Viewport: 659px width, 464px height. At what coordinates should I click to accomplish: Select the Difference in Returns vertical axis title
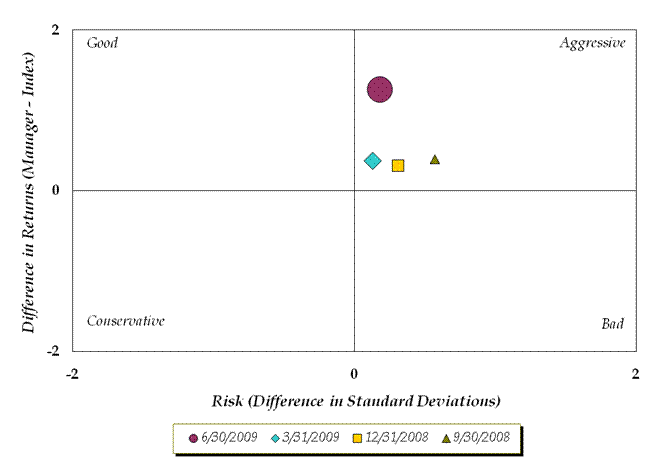pos(29,192)
